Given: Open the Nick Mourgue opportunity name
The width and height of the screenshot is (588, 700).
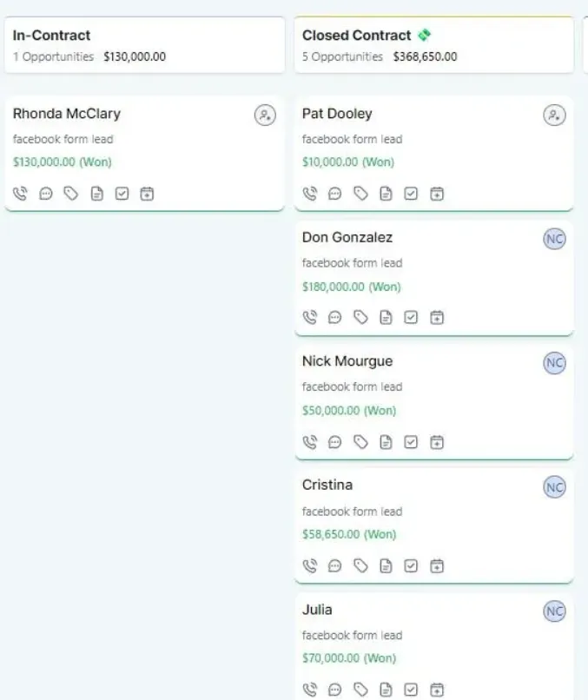Looking at the screenshot, I should tap(347, 361).
